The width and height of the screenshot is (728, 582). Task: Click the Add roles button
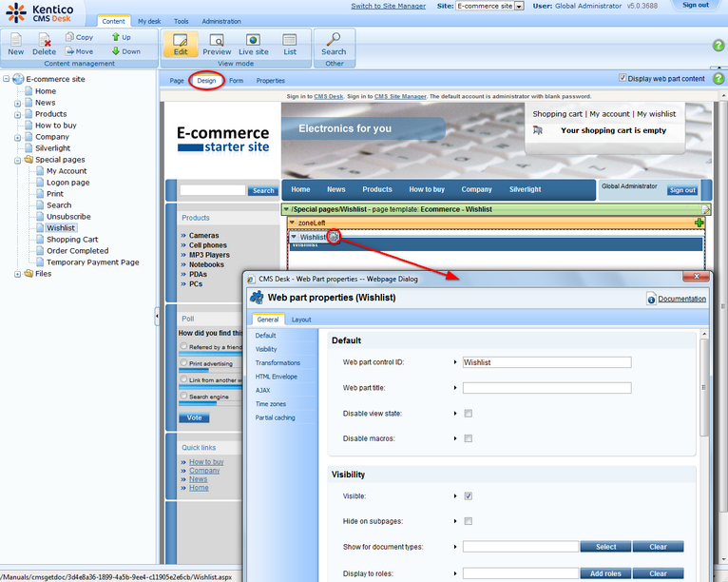(605, 573)
